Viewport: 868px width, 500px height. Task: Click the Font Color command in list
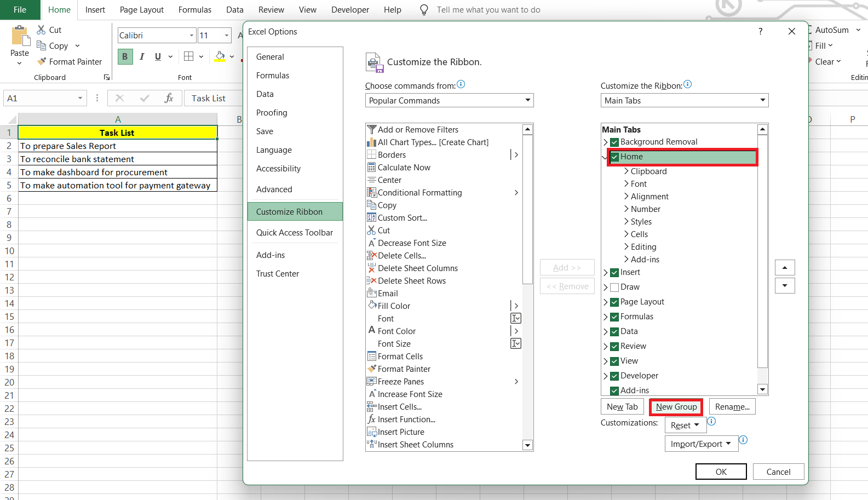tap(444, 331)
